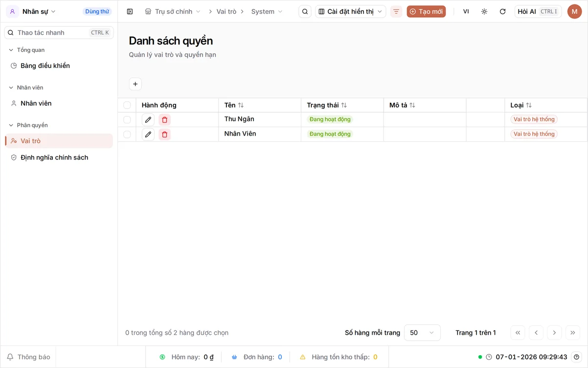Focus the Thao tác nhanh search field
Image resolution: width=588 pixels, height=368 pixels.
[x=59, y=33]
